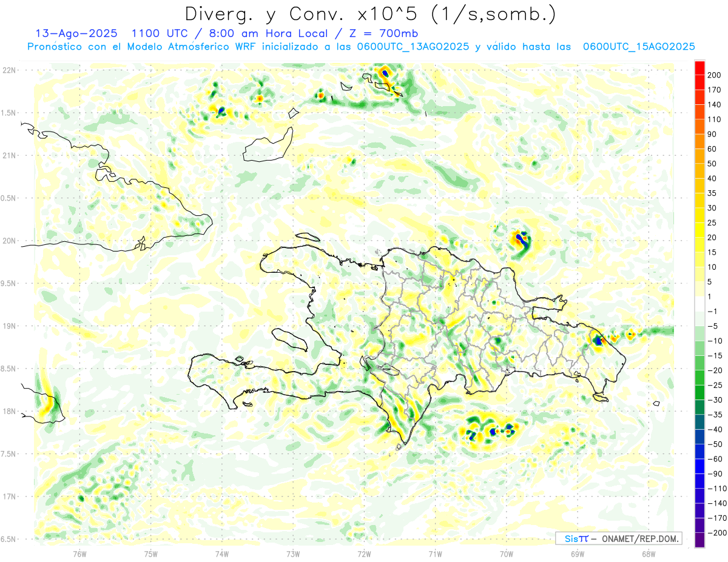728x562 pixels.
Task: Click the -170 value on the color scale
Action: point(716,518)
